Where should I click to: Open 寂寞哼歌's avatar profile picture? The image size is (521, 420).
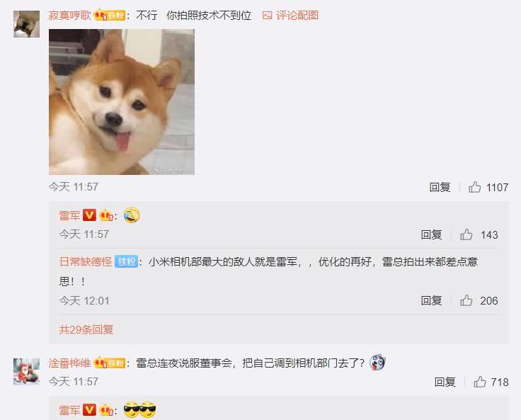click(x=27, y=24)
